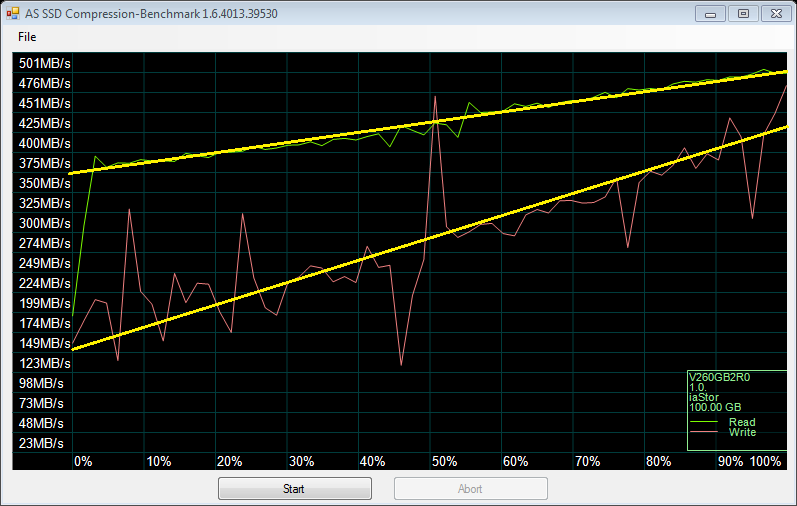This screenshot has height=506, width=797.
Task: Click the 174MB/s axis label
Action: point(45,323)
